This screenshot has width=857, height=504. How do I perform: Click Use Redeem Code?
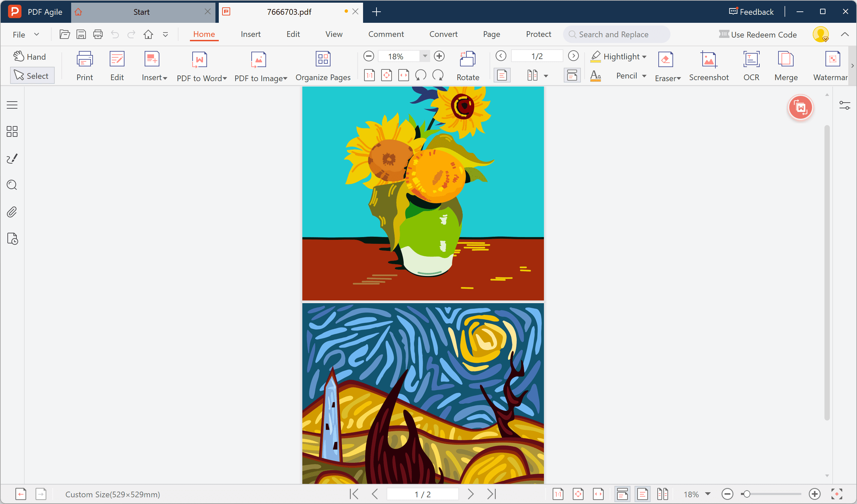click(758, 34)
